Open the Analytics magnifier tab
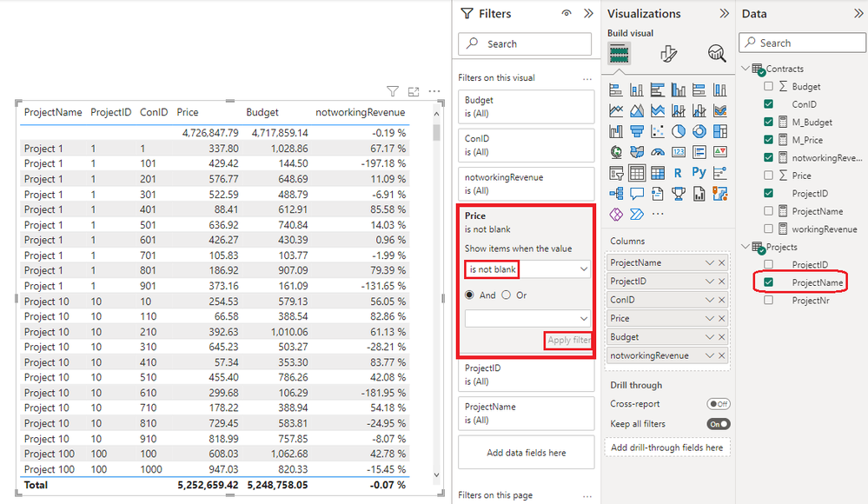 pyautogui.click(x=717, y=54)
